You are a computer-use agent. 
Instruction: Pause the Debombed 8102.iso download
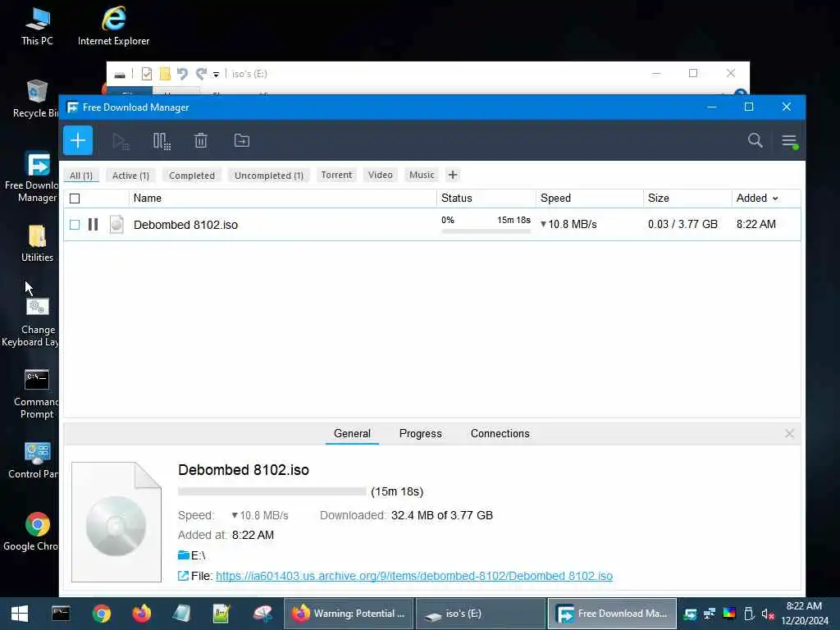(94, 225)
